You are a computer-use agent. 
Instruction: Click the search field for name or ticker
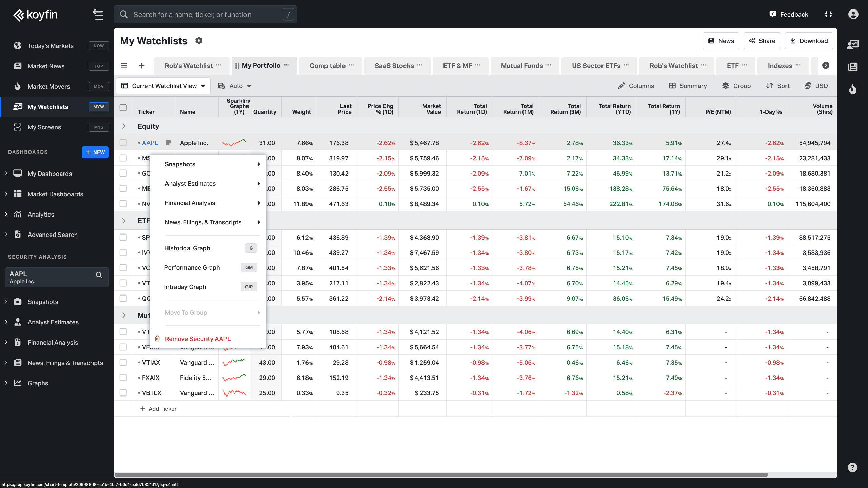click(205, 14)
